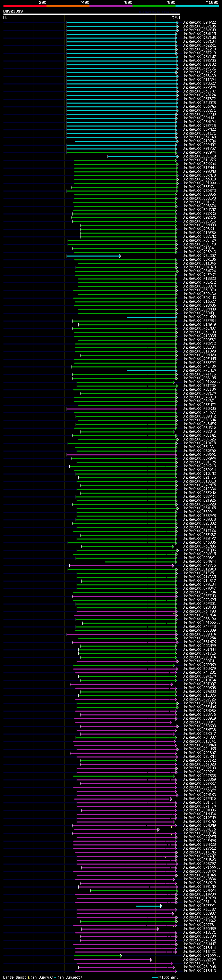Open hit UniRef100_B3T230
This screenshot has width=222, height=980.
point(199,386)
